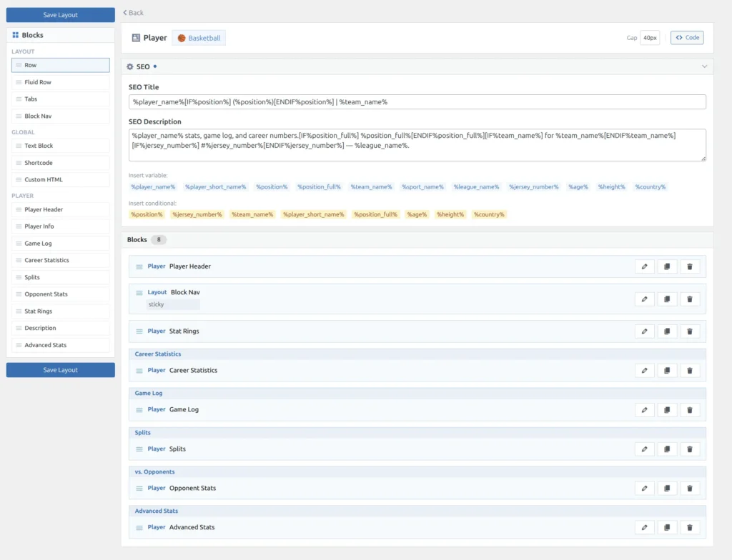Insert %sport_name% variable
Viewport: 732px width, 560px height.
[423, 186]
